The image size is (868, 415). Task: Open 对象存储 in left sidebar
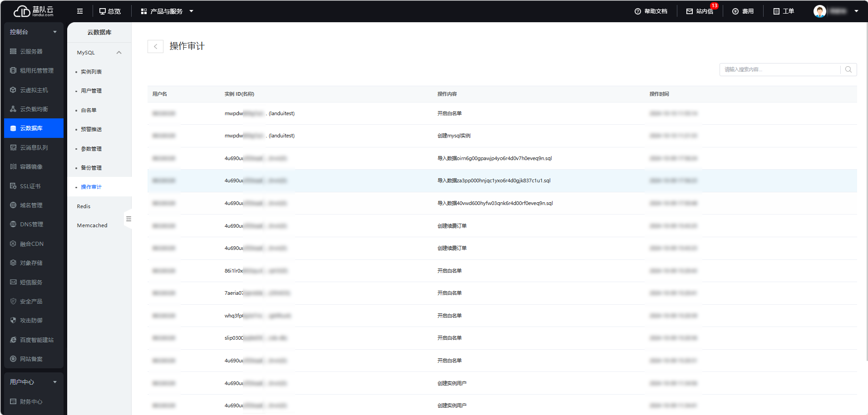[31, 263]
